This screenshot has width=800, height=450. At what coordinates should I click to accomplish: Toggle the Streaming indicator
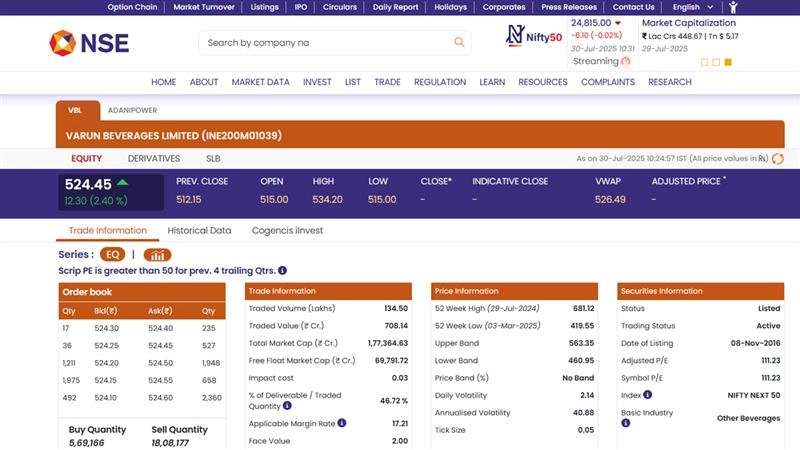tap(626, 61)
